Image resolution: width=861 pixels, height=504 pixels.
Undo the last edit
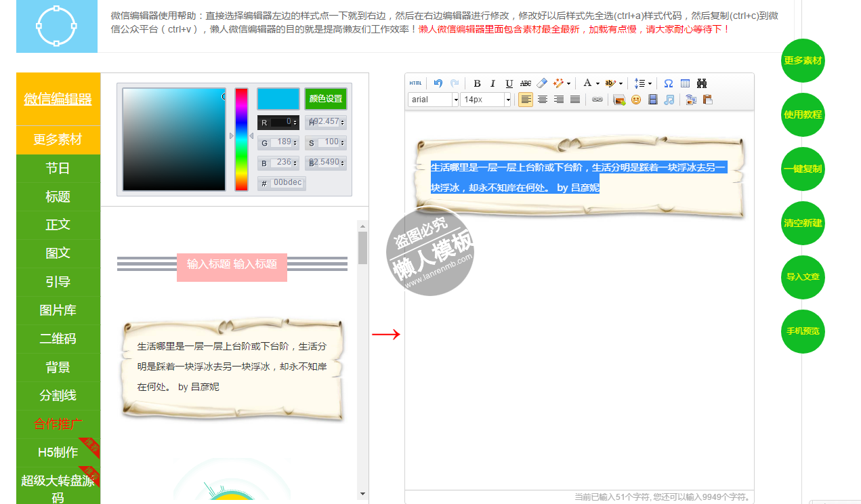pos(438,83)
